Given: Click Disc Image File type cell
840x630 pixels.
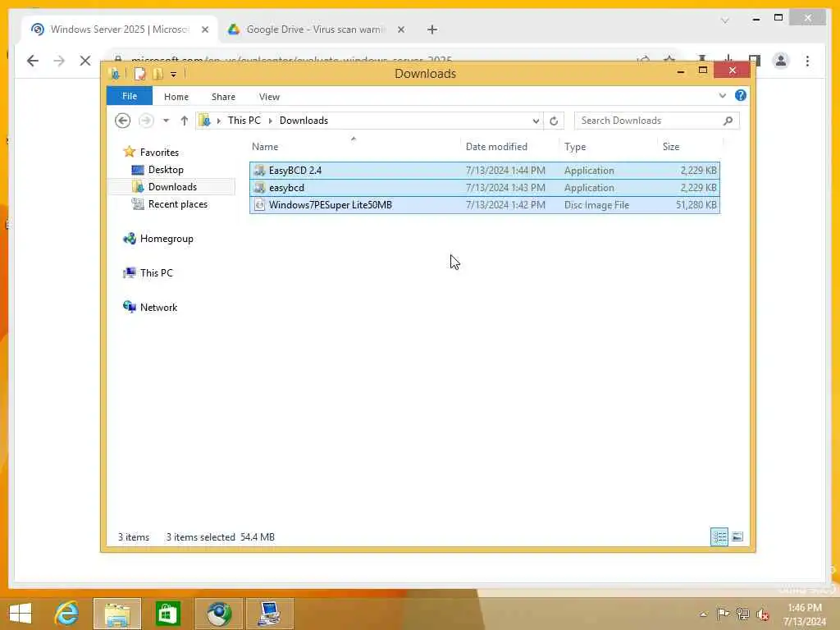Looking at the screenshot, I should (596, 204).
